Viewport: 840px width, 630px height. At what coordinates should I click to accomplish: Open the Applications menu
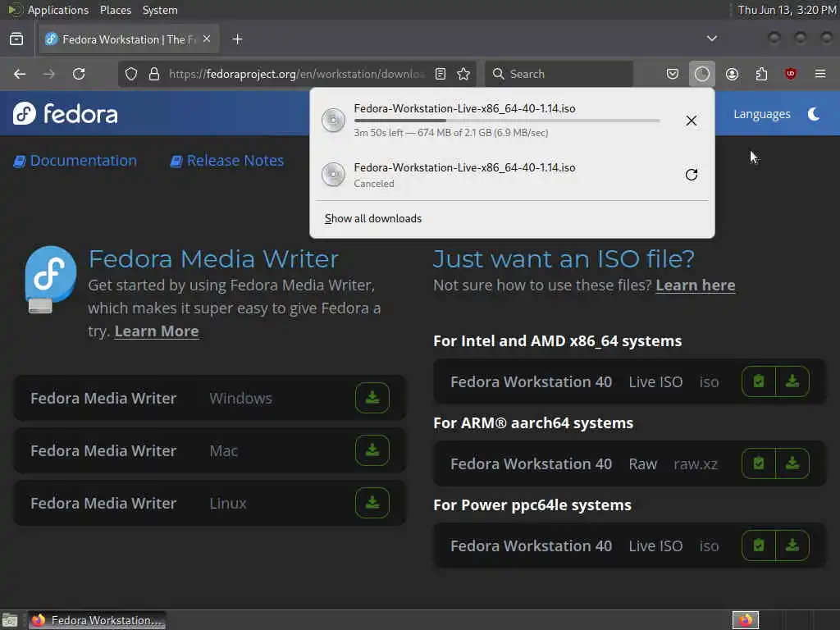coord(58,10)
